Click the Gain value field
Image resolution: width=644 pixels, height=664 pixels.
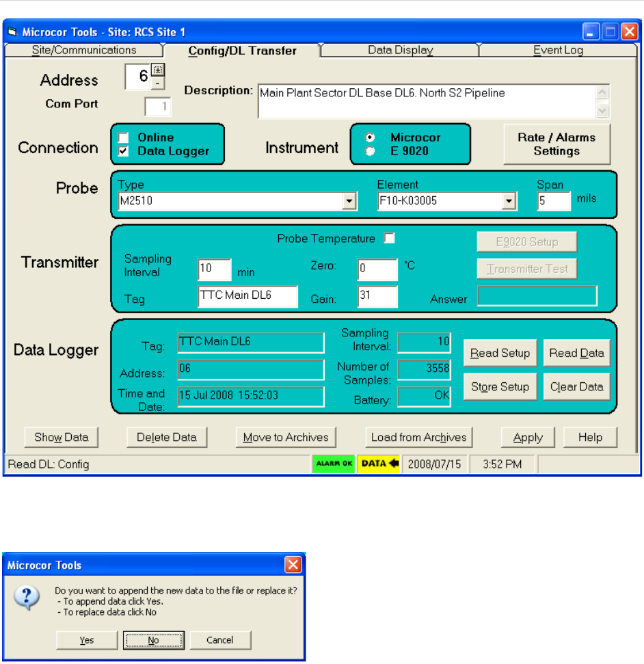pyautogui.click(x=377, y=296)
